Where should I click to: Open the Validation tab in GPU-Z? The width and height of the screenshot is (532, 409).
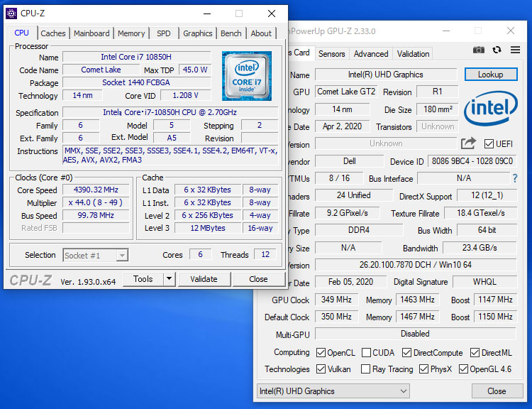coord(414,54)
